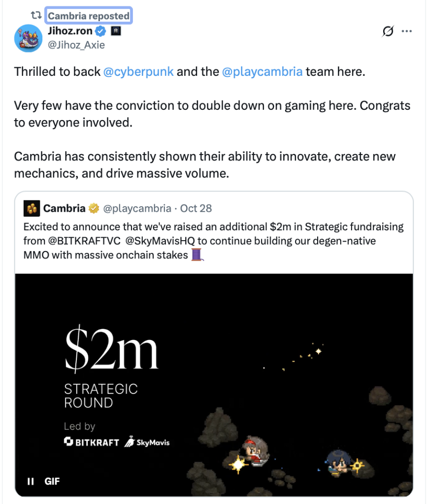
Task: Open the Oct 28 timestamp
Action: (x=196, y=208)
